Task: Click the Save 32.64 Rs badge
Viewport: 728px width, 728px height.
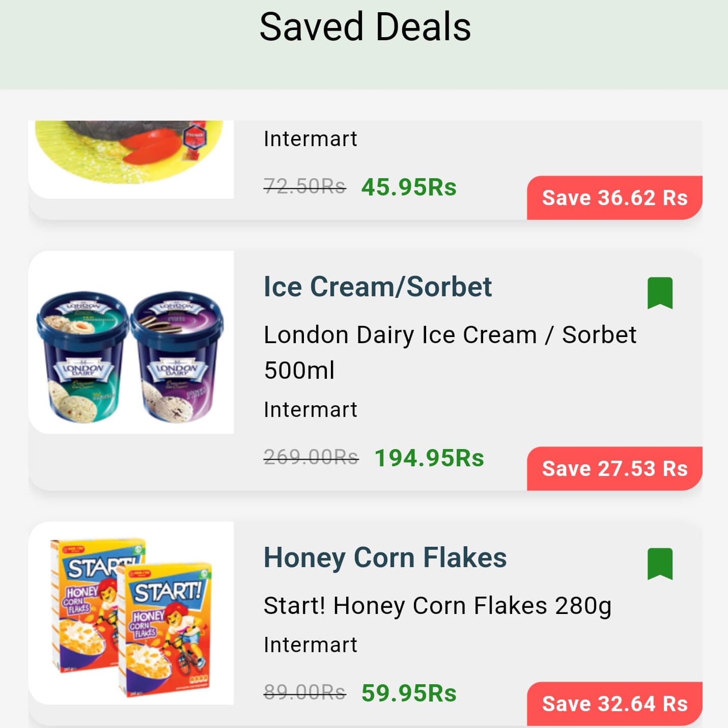Action: click(x=613, y=704)
